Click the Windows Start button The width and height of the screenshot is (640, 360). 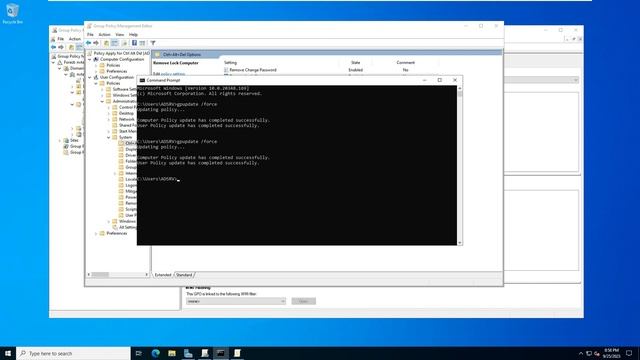pyautogui.click(x=8, y=353)
